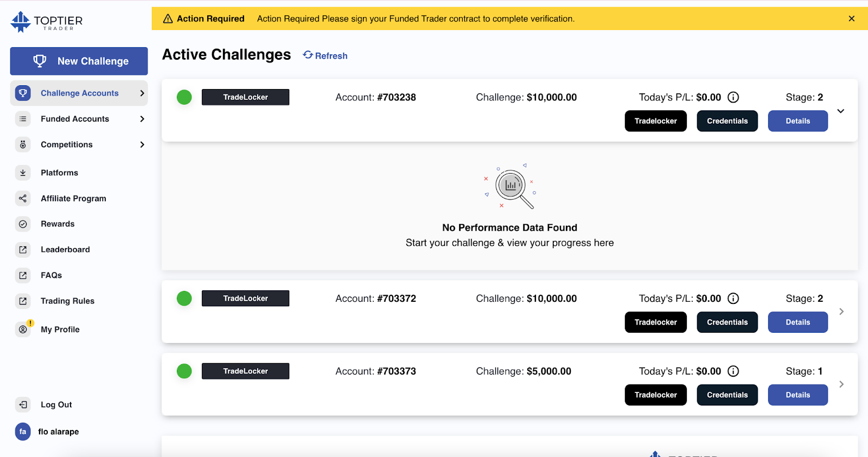This screenshot has height=457, width=868.
Task: Click the Platforms download icon in sidebar
Action: click(23, 173)
